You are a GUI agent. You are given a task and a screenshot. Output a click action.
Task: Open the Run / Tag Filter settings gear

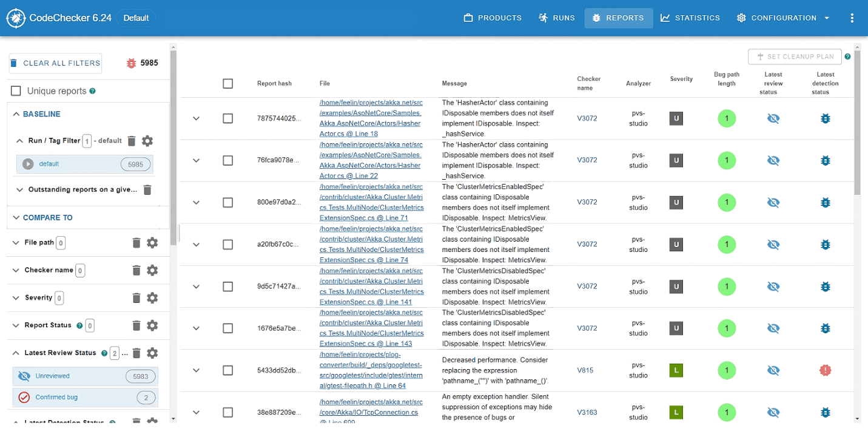point(147,140)
